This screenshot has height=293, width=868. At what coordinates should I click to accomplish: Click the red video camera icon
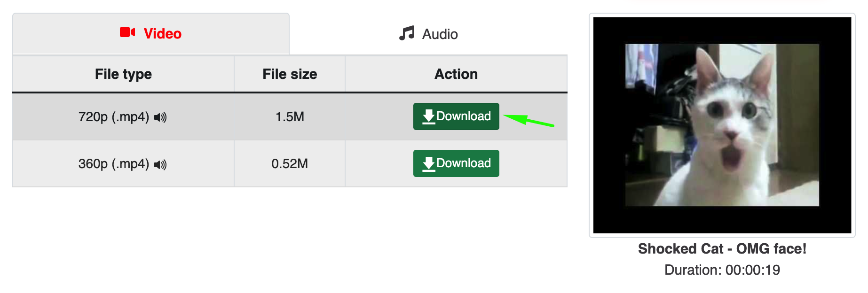[x=127, y=32]
